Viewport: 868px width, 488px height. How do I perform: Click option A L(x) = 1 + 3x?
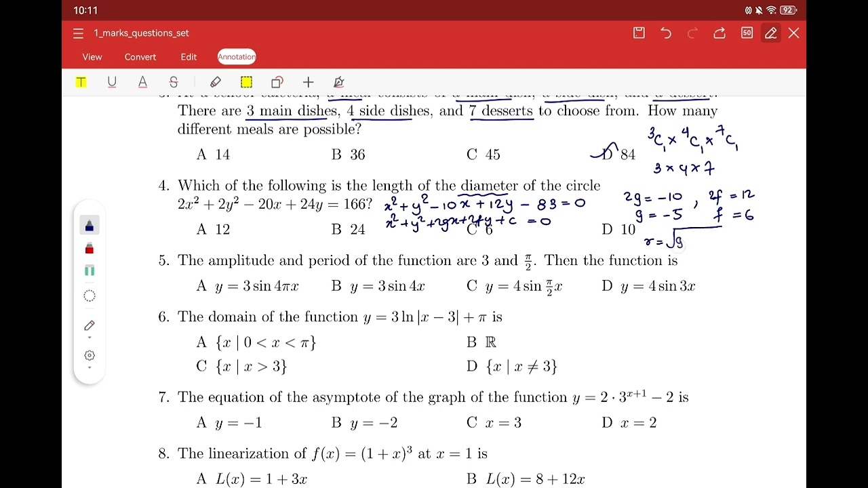point(252,479)
